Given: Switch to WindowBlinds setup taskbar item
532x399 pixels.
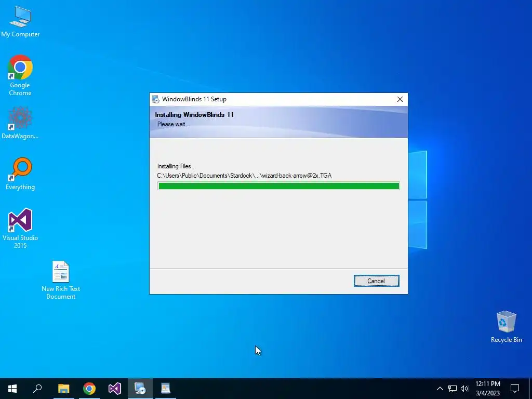Looking at the screenshot, I should (x=140, y=389).
